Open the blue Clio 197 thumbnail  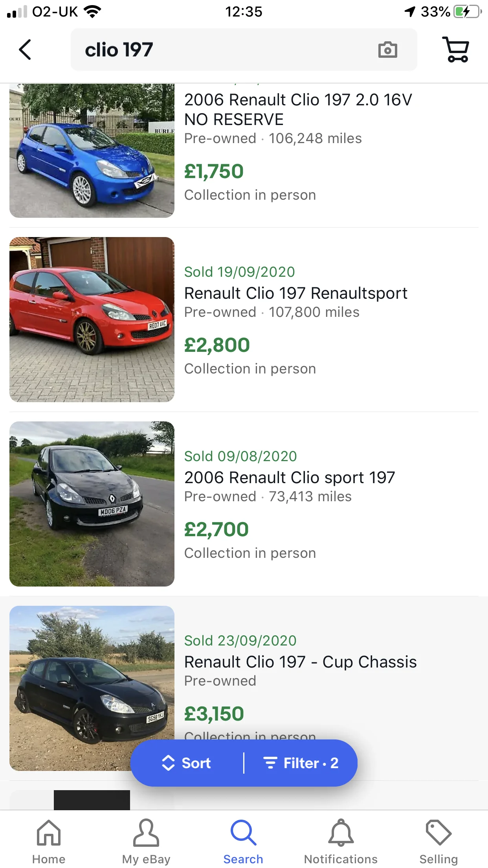[92, 151]
